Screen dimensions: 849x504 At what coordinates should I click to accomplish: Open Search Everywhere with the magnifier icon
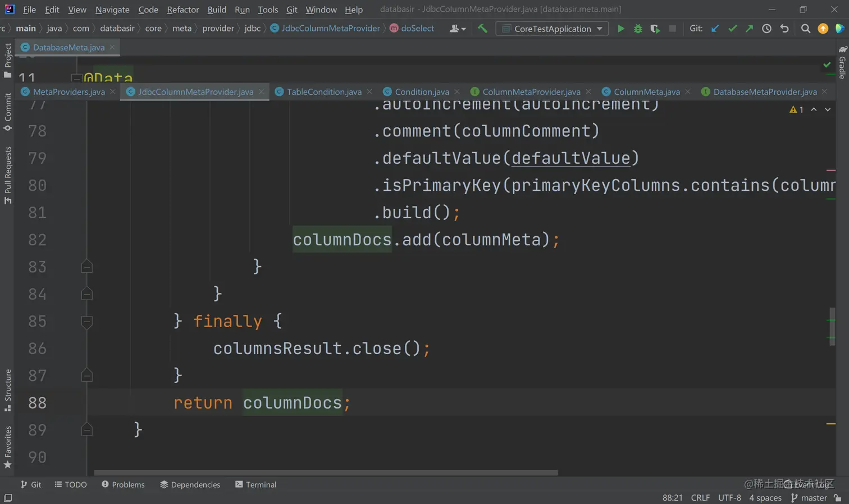[806, 29]
